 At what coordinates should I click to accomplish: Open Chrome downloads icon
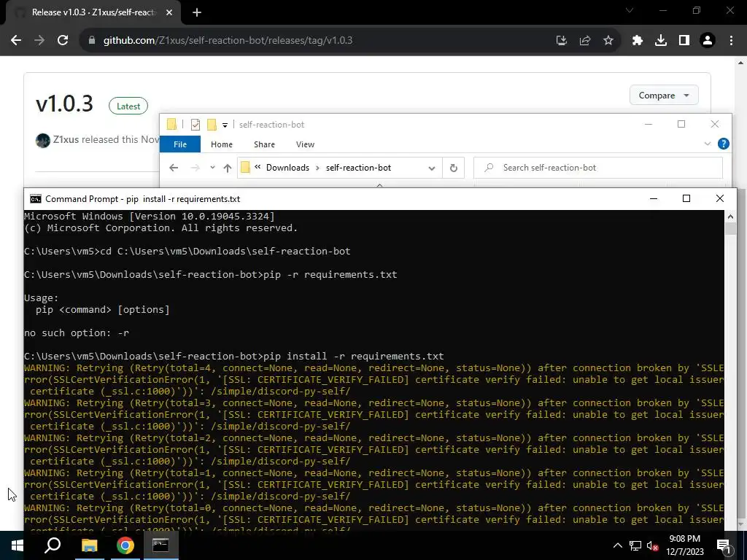(661, 41)
